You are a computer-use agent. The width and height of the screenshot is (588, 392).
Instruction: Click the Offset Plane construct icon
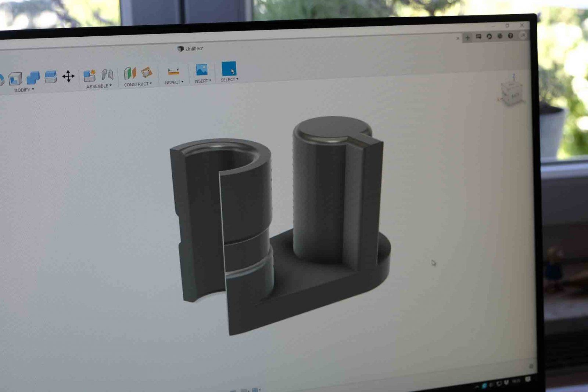130,73
